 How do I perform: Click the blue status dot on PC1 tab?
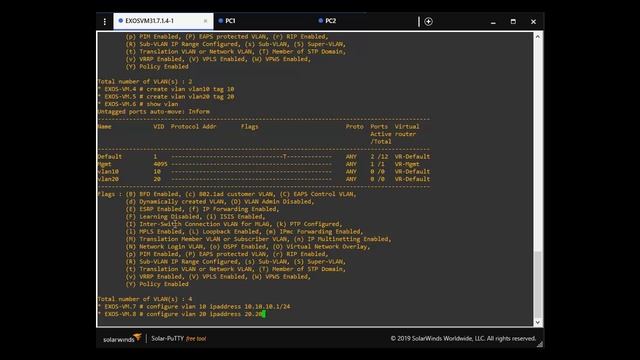point(221,20)
